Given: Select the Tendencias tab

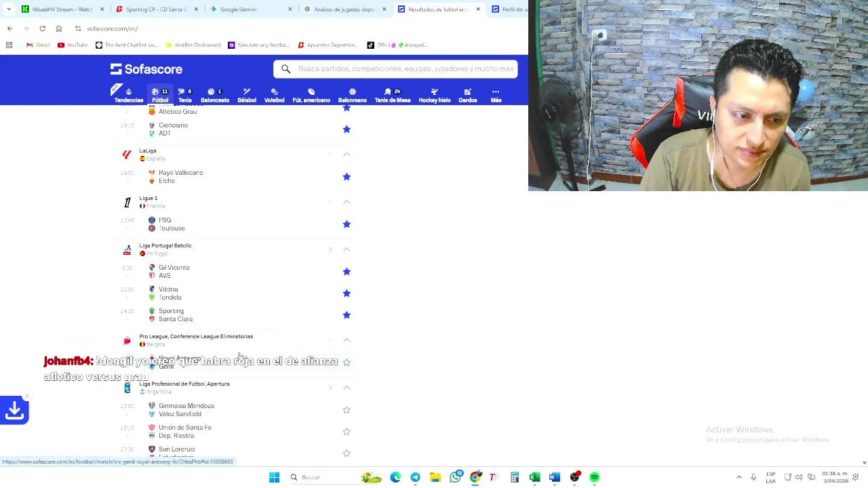Looking at the screenshot, I should pos(128,95).
